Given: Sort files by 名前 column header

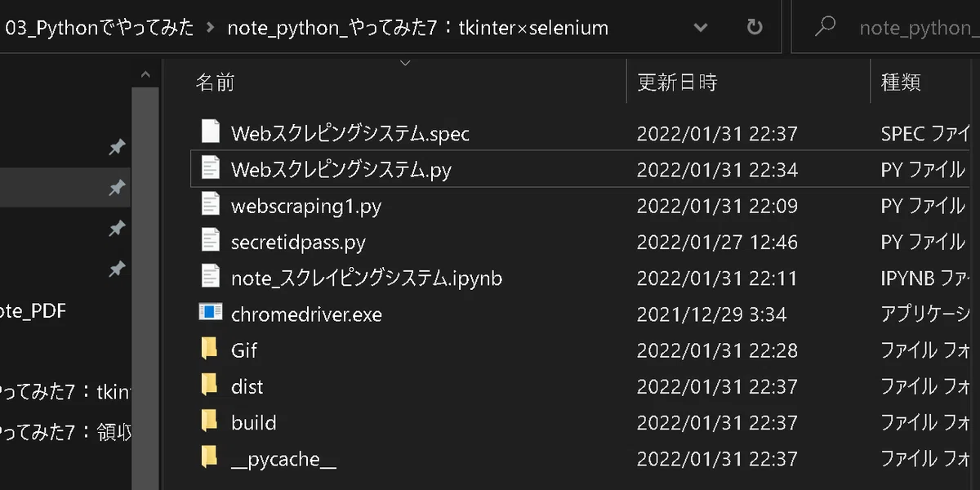Looking at the screenshot, I should (x=216, y=82).
